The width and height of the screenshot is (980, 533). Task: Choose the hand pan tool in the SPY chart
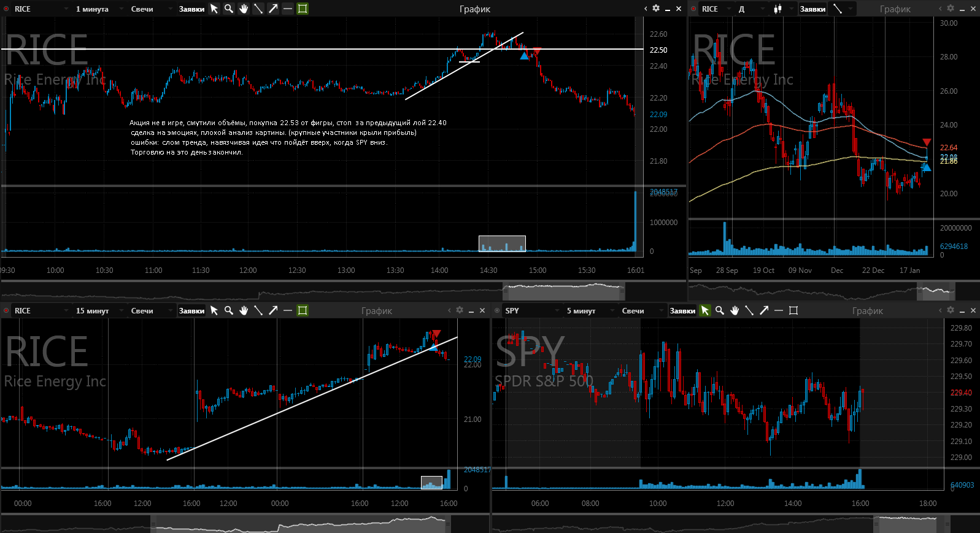coord(735,310)
